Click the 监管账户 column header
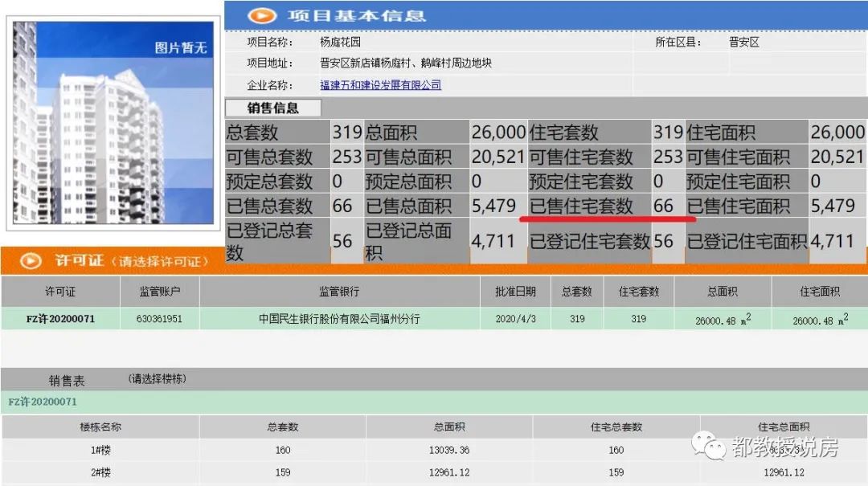Screen dimensions: 868x486 [x=159, y=292]
